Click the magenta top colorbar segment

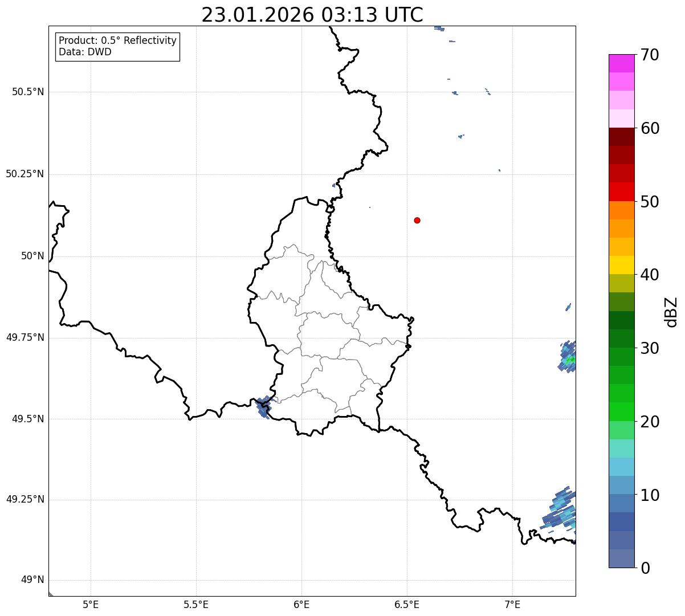tap(621, 63)
